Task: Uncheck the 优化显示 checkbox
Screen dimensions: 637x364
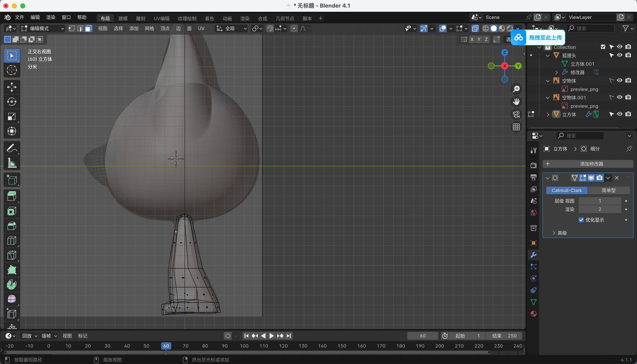Action: coord(581,220)
